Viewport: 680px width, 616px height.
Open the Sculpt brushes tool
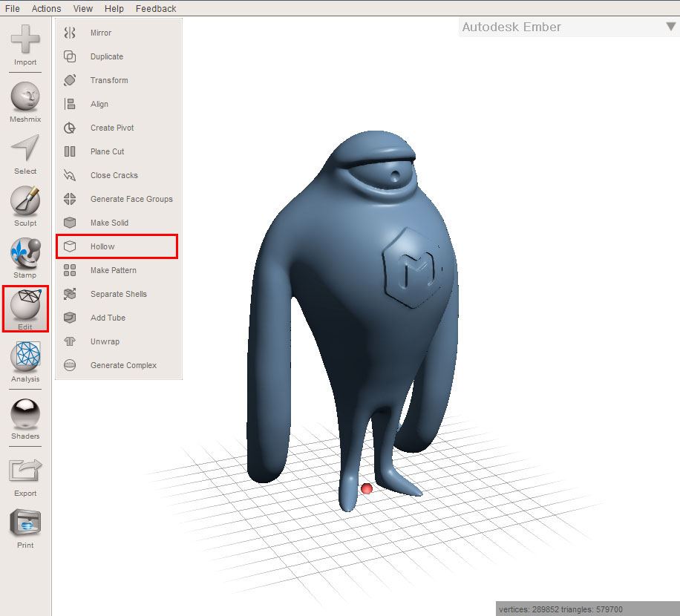[25, 206]
